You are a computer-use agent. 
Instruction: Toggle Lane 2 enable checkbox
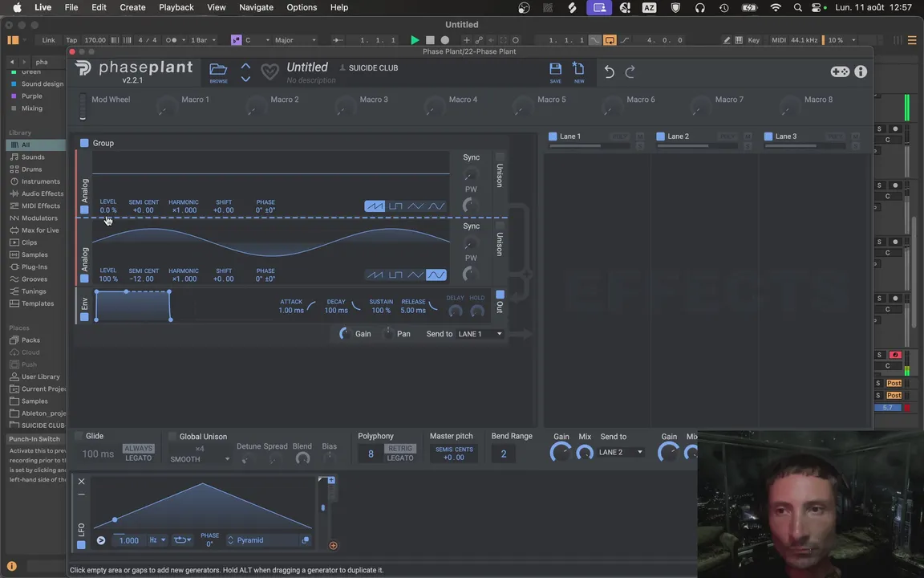(661, 136)
